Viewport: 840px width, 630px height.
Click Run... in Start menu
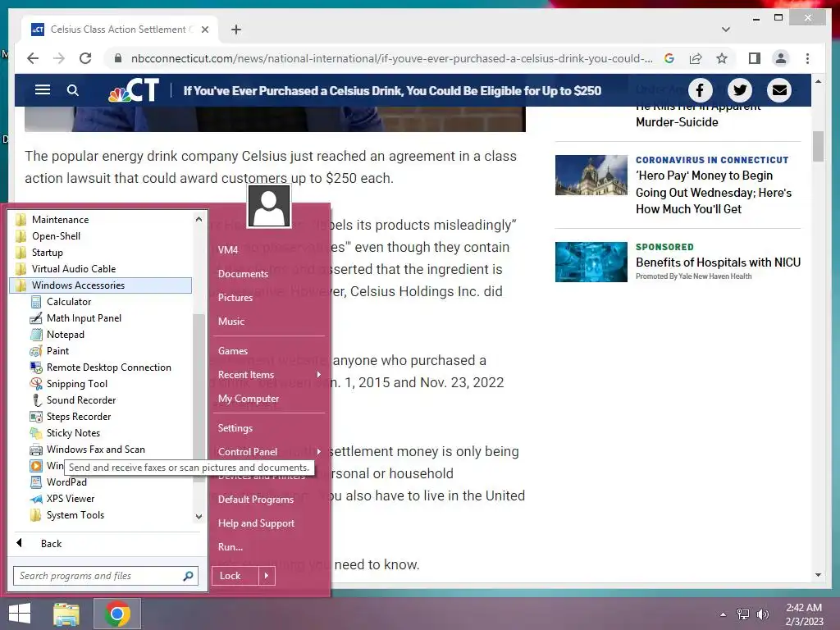click(231, 547)
